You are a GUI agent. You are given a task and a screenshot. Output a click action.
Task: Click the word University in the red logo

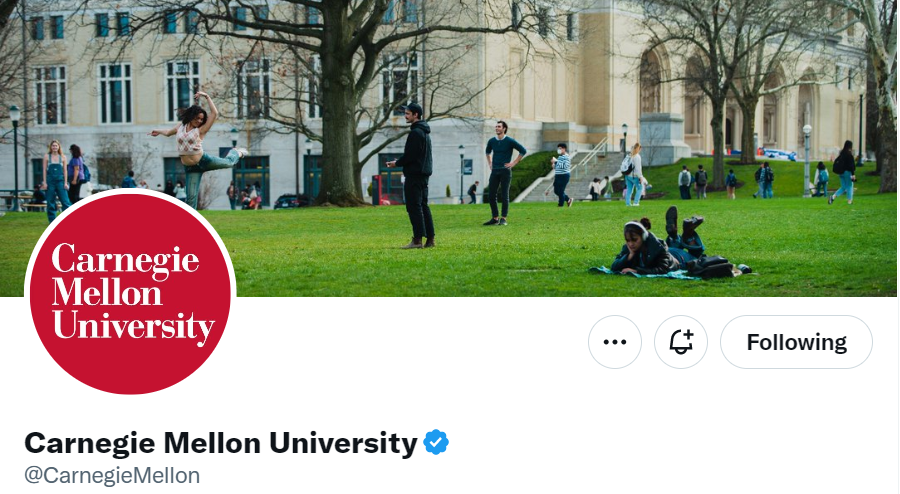click(133, 327)
